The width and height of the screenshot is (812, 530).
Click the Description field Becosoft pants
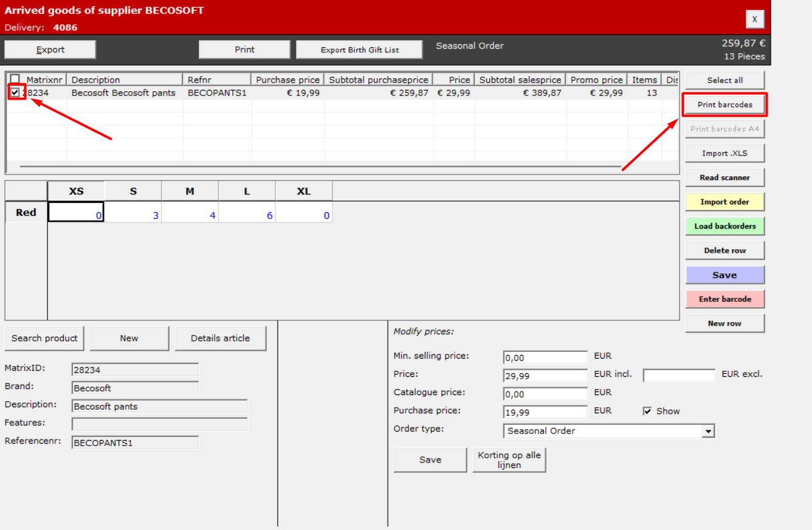click(x=159, y=406)
